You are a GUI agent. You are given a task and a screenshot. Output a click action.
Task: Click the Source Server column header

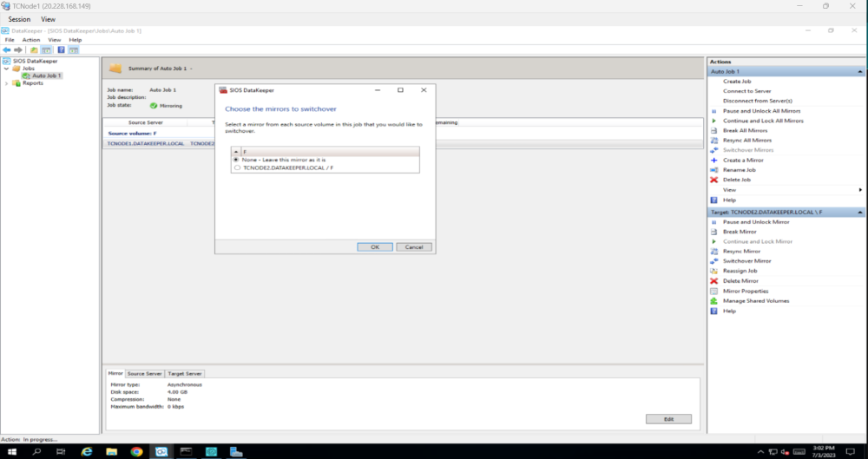tap(145, 122)
